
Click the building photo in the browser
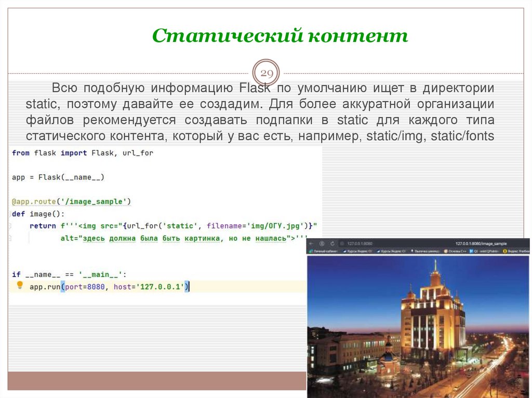point(418,327)
